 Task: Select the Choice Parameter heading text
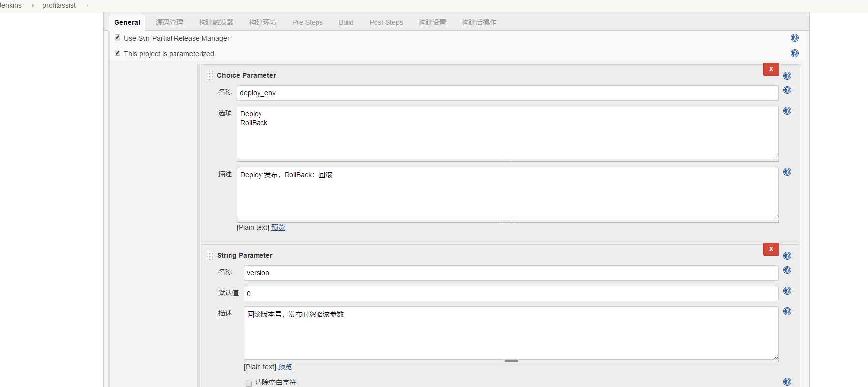click(246, 75)
